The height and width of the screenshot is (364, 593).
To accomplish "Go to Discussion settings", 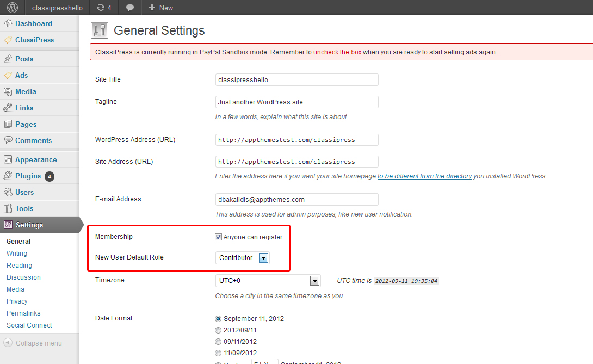I will click(x=23, y=277).
